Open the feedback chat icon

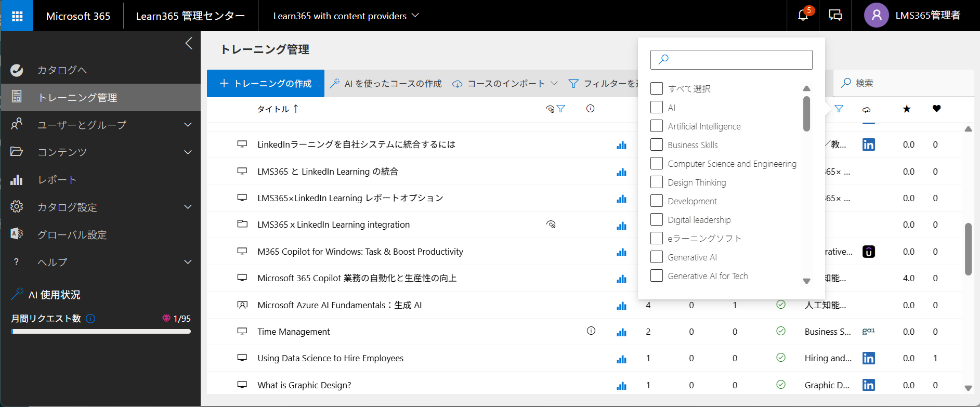pos(835,16)
